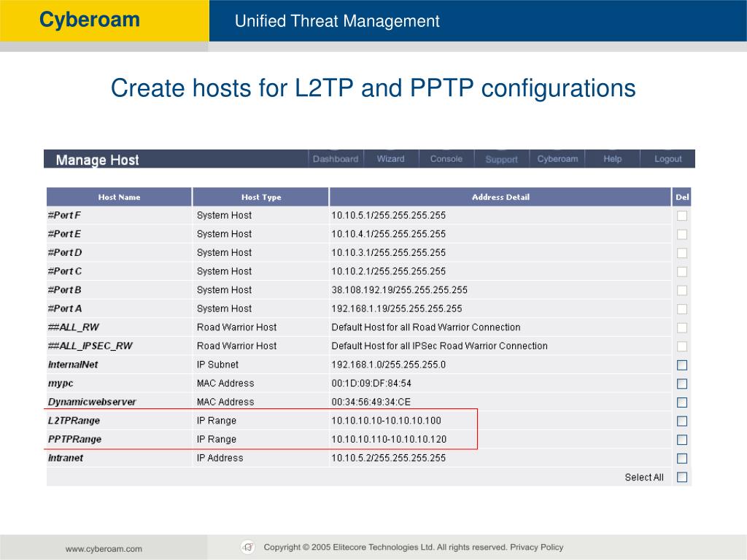Open the PPTPRange host entry
The height and width of the screenshot is (560, 747).
(75, 439)
